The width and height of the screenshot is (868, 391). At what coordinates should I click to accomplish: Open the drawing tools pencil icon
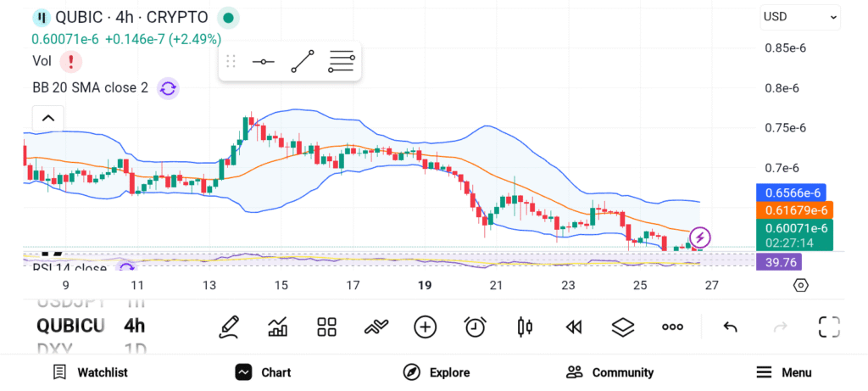pyautogui.click(x=228, y=327)
